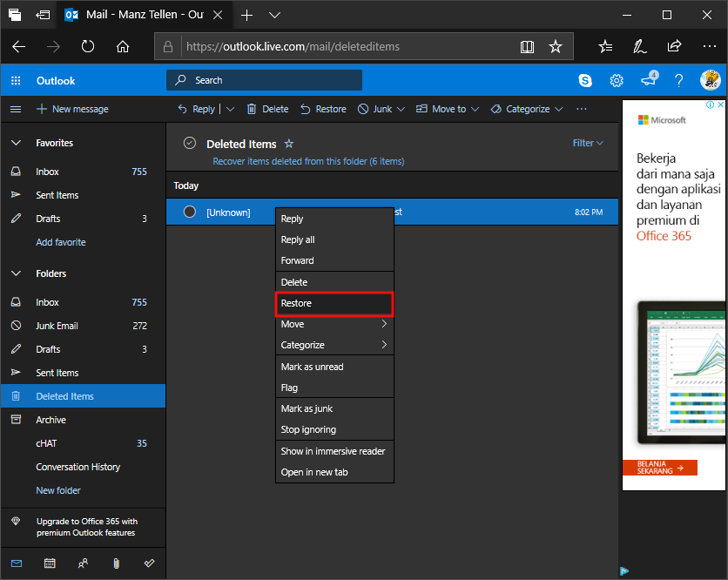Select the [Unknown] message circle checkbox

pos(189,212)
